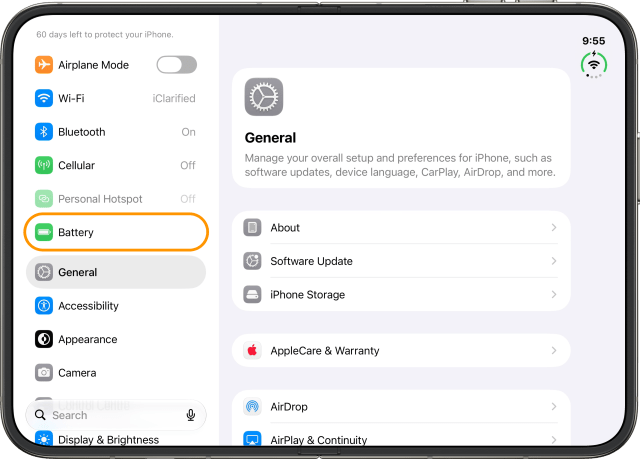Image resolution: width=640 pixels, height=459 pixels.
Task: Click the Software Update gear icon
Action: [252, 261]
